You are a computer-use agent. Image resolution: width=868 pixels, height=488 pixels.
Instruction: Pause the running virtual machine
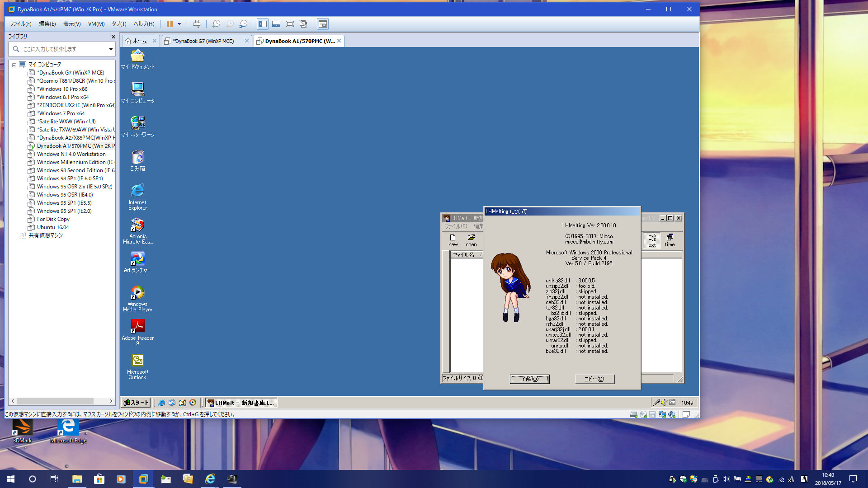(170, 24)
